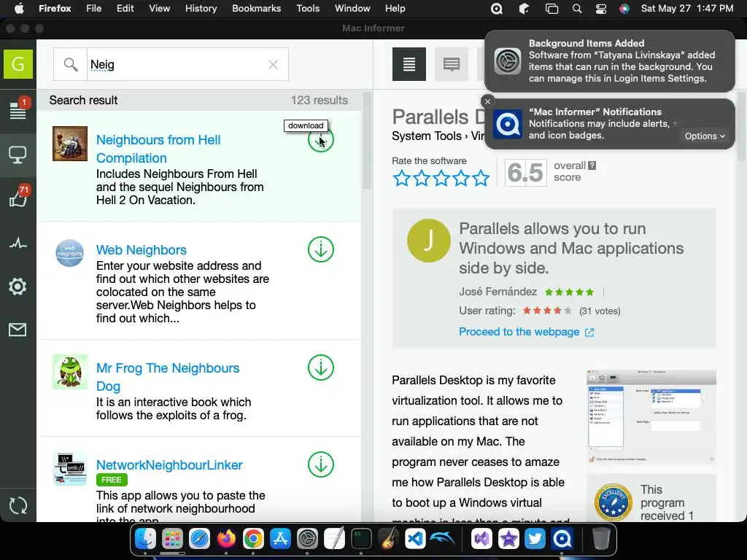The width and height of the screenshot is (747, 560).
Task: Open the Tools menu
Action: pyautogui.click(x=308, y=9)
